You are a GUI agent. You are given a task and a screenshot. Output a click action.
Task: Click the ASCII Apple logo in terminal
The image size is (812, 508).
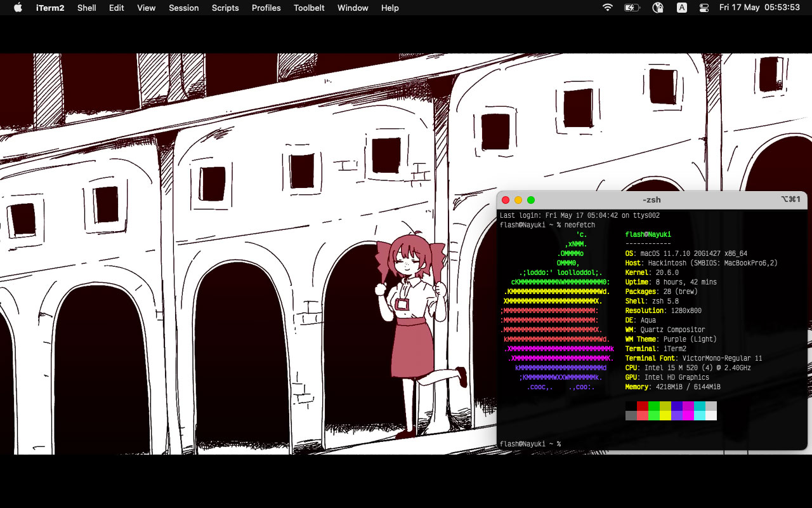tap(558, 311)
